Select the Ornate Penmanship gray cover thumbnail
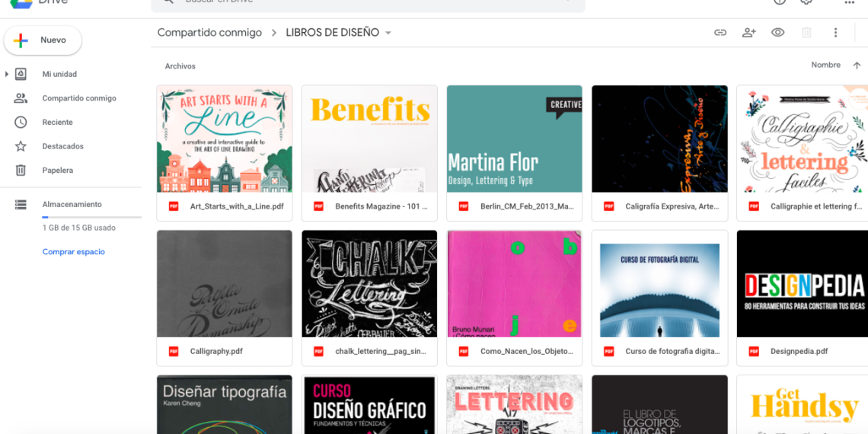Screen dimensions: 868x434 point(224,284)
